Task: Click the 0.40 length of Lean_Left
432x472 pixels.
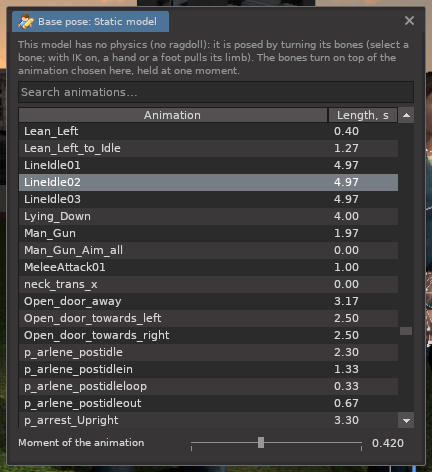Action: pyautogui.click(x=346, y=131)
